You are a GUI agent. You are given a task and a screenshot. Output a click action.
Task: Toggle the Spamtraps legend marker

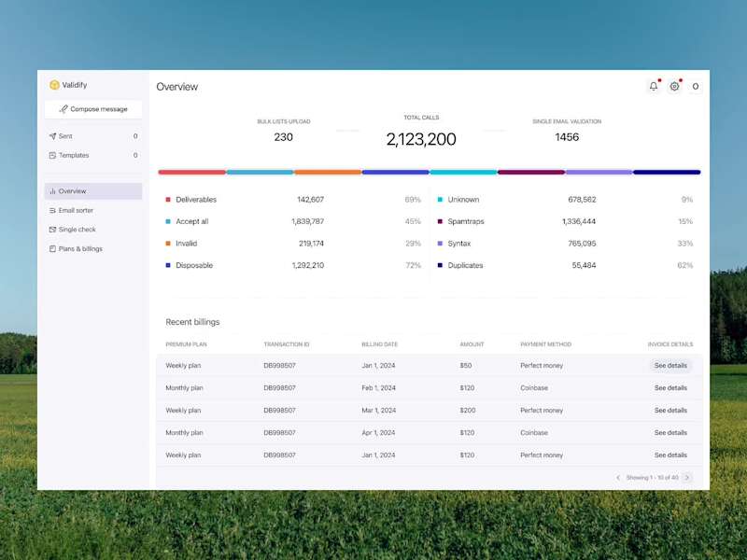click(438, 221)
